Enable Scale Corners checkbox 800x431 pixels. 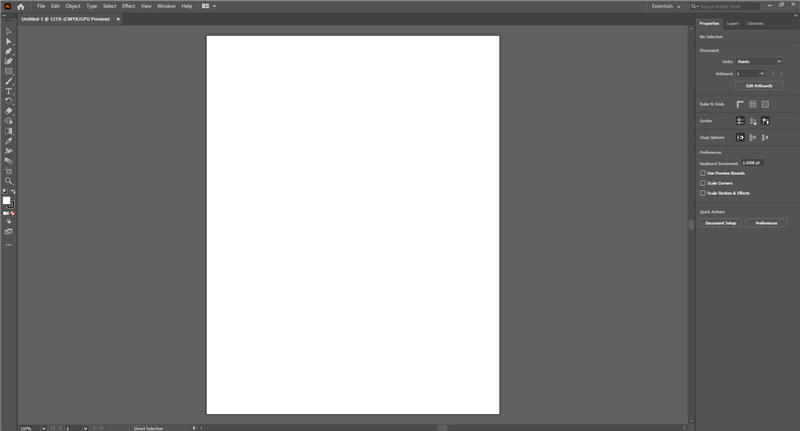pos(703,183)
